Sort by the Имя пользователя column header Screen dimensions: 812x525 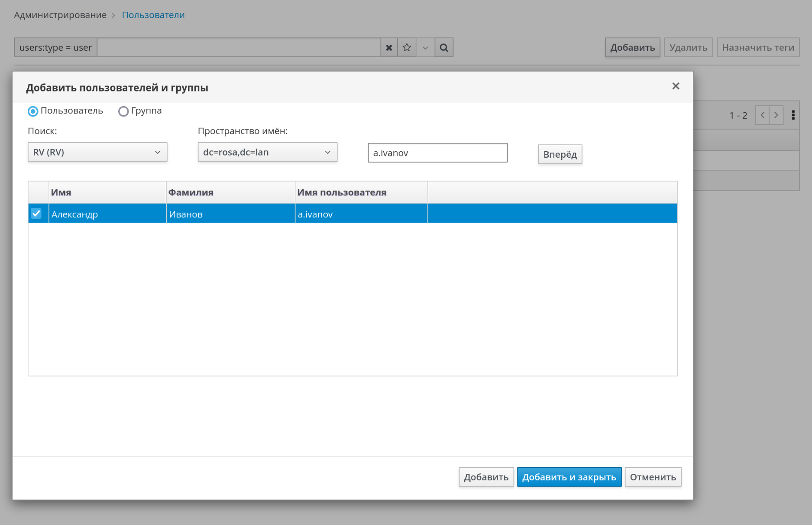[341, 192]
